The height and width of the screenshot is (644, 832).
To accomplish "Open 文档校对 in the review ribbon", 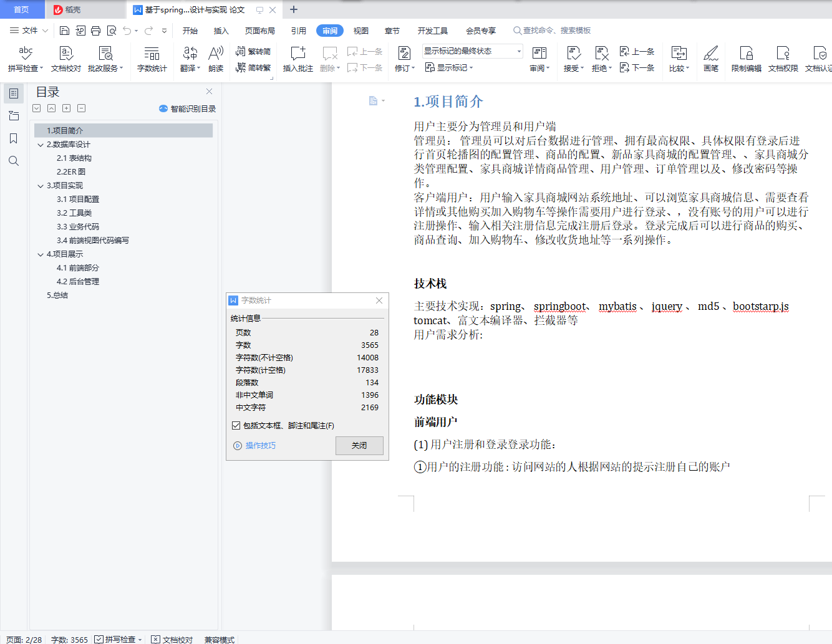I will coord(66,59).
